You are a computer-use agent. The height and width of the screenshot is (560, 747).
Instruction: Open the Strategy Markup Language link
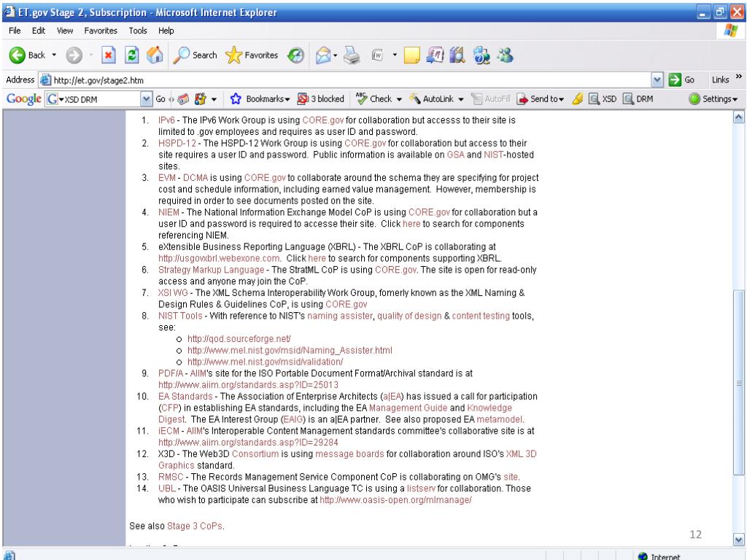coord(211,270)
